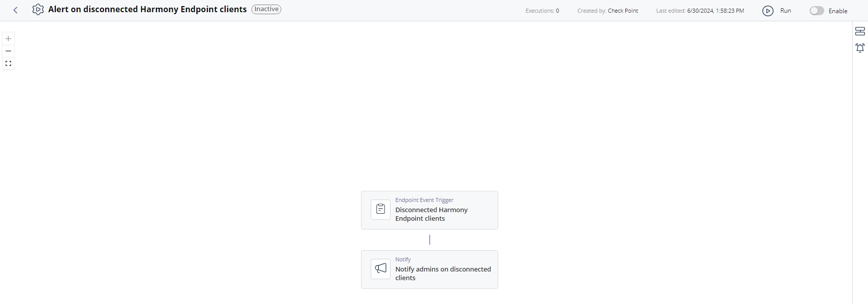This screenshot has height=304, width=868.
Task: Click the Run play circle icon
Action: click(x=768, y=11)
